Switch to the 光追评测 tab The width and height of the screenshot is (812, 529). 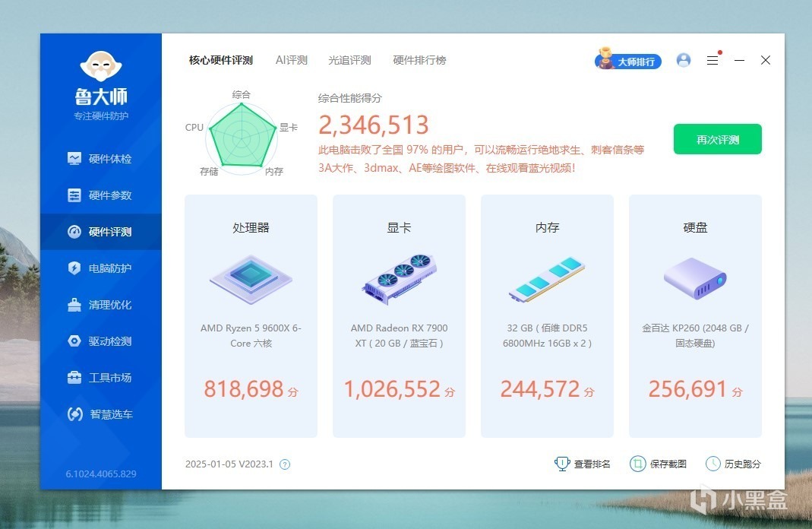(x=349, y=60)
